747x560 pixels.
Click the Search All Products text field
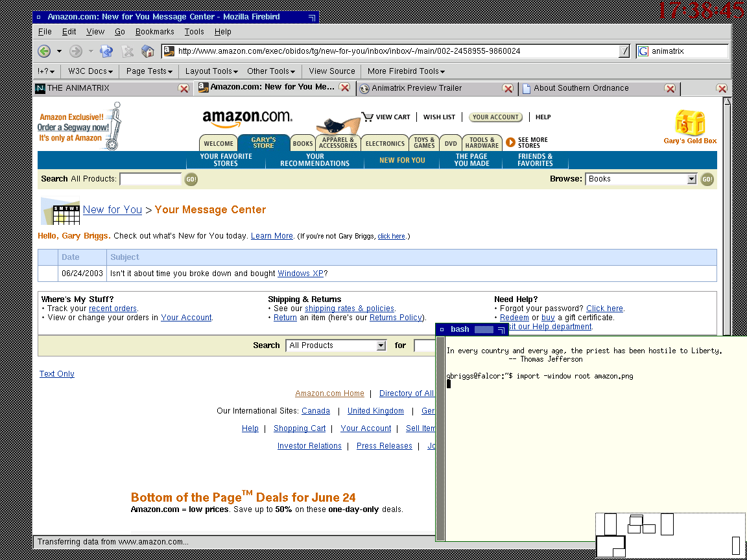point(150,179)
